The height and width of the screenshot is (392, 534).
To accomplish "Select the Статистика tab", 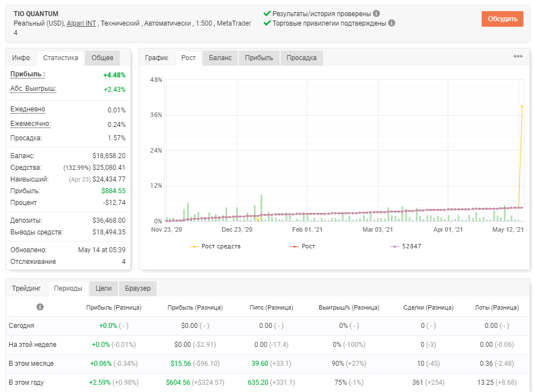I will pyautogui.click(x=60, y=57).
